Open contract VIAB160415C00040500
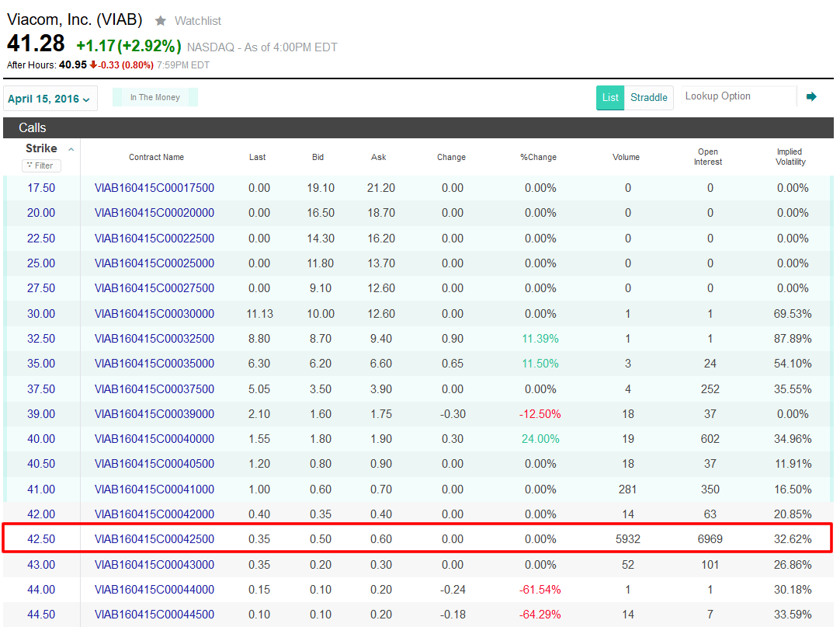 [x=154, y=464]
